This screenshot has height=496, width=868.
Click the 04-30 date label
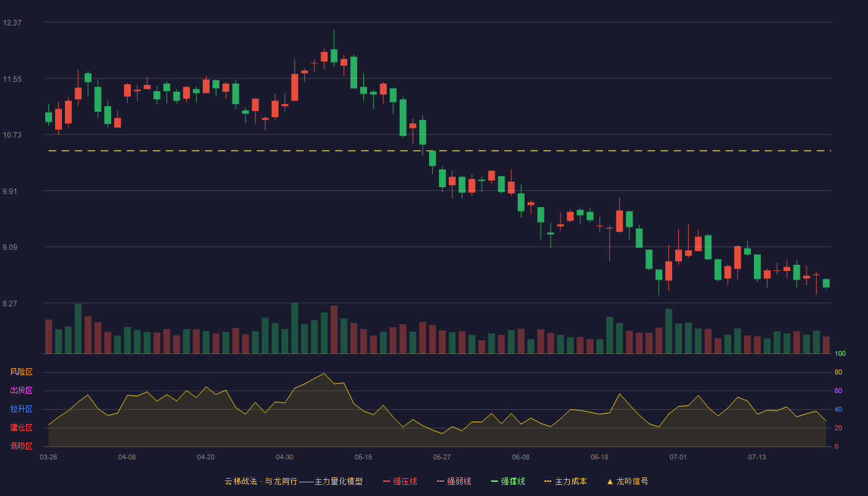285,457
